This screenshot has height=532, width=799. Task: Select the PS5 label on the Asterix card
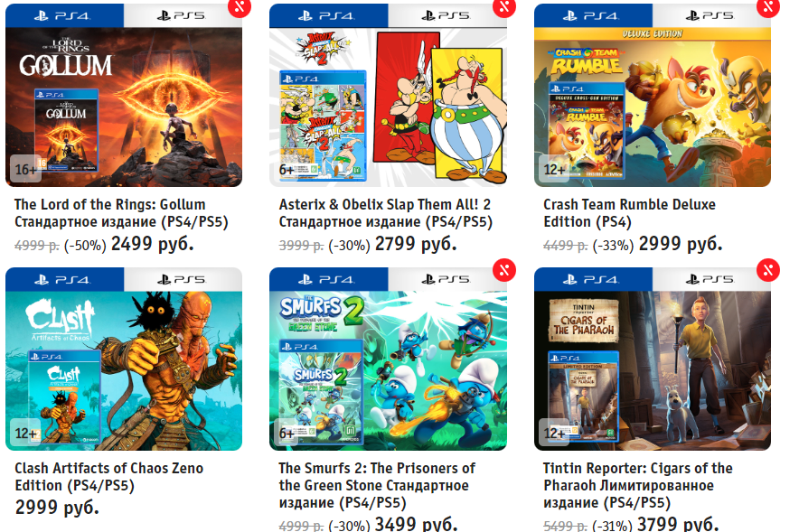coord(447,15)
